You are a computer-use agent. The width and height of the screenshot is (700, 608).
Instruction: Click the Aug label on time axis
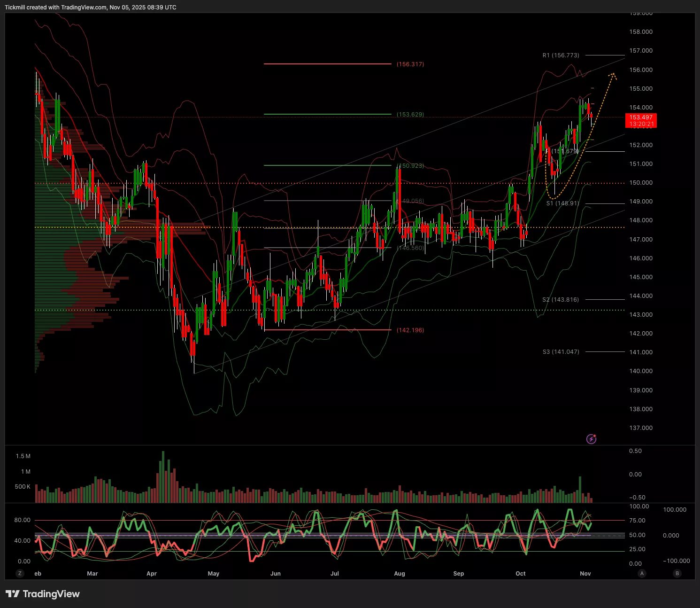[400, 574]
